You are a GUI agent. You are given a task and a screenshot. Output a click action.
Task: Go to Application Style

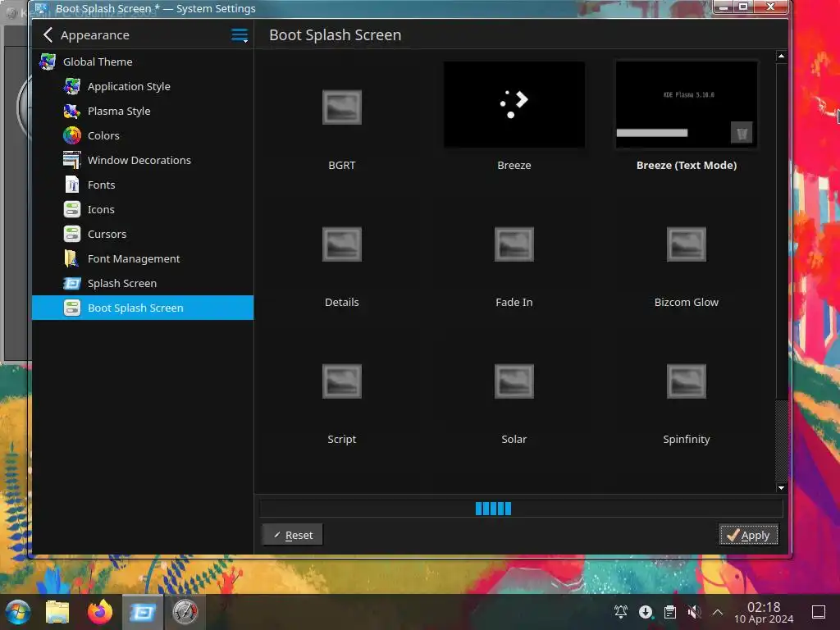[129, 86]
